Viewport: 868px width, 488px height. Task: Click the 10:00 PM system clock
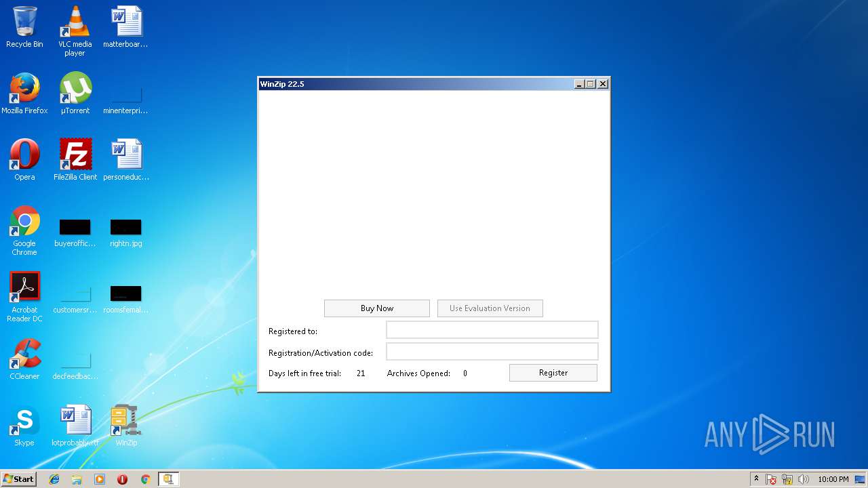pos(833,479)
